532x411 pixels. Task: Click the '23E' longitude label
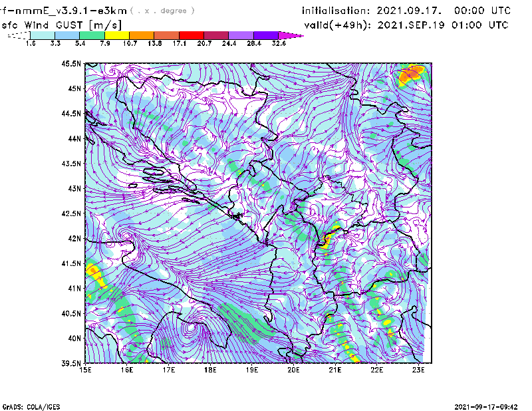click(418, 370)
